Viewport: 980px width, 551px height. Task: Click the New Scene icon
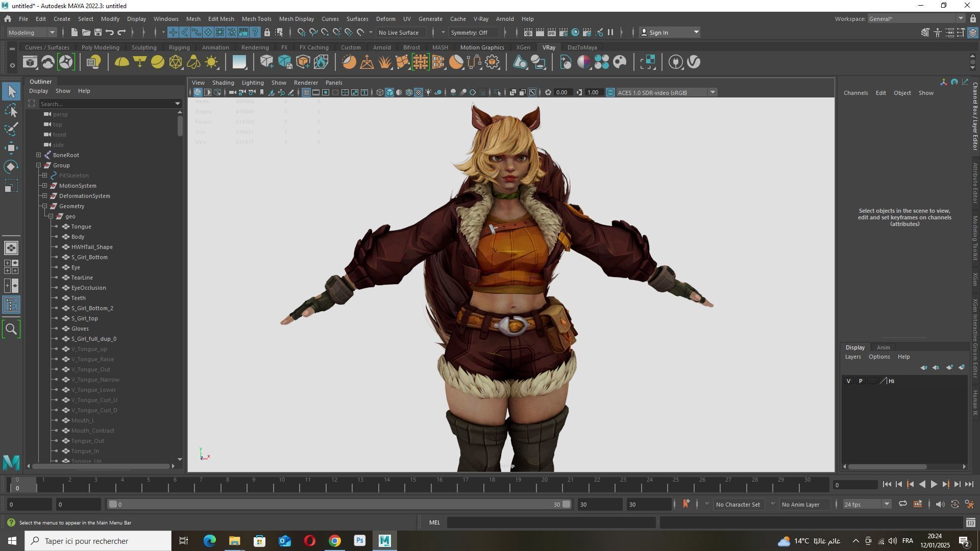[74, 33]
